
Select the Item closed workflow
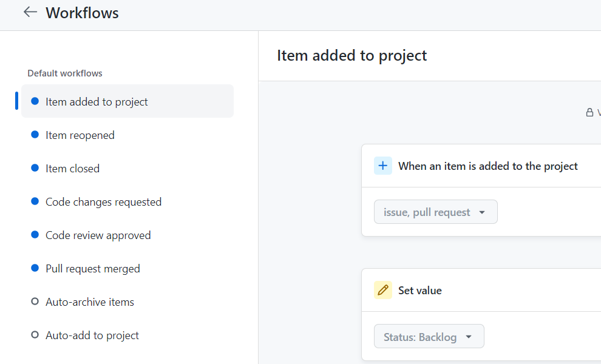72,169
